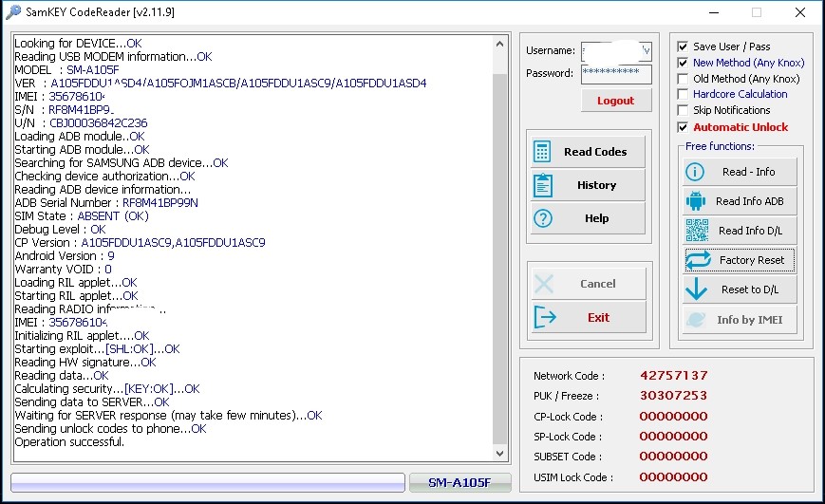Click the Reset to D/L down arrow icon
The width and height of the screenshot is (825, 504).
point(697,289)
